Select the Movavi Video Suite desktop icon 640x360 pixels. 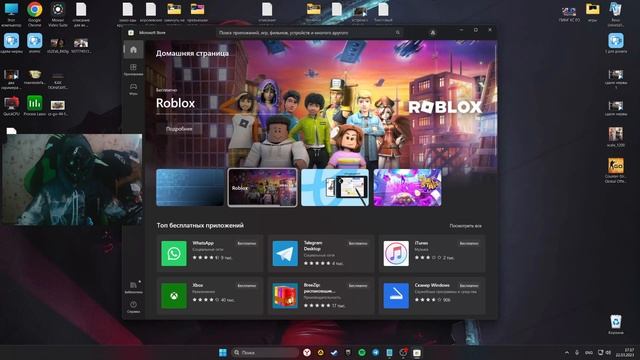(x=58, y=13)
